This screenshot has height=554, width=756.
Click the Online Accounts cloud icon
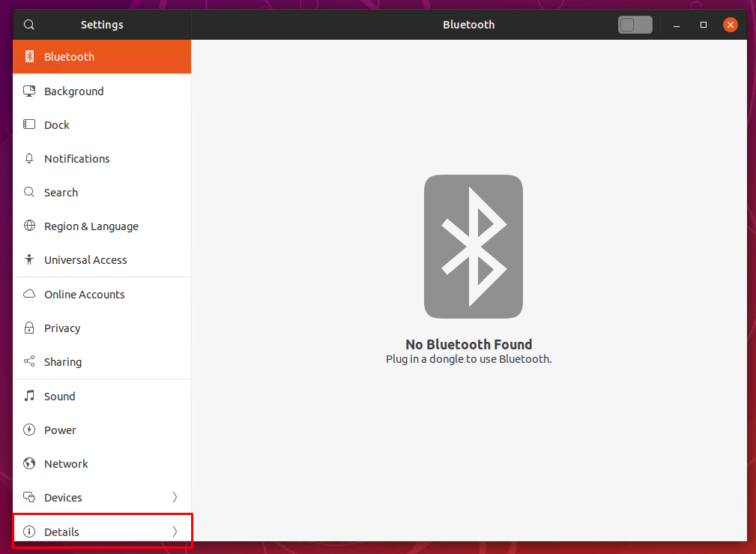point(29,294)
